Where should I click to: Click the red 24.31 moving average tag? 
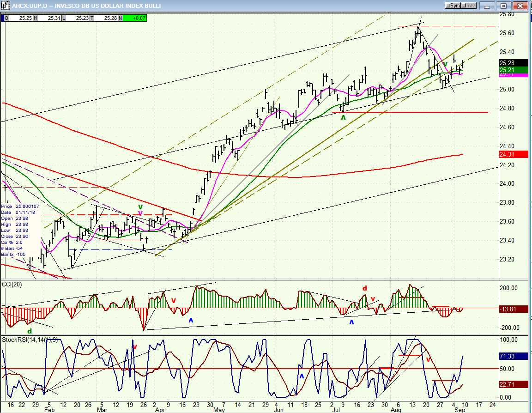point(514,154)
